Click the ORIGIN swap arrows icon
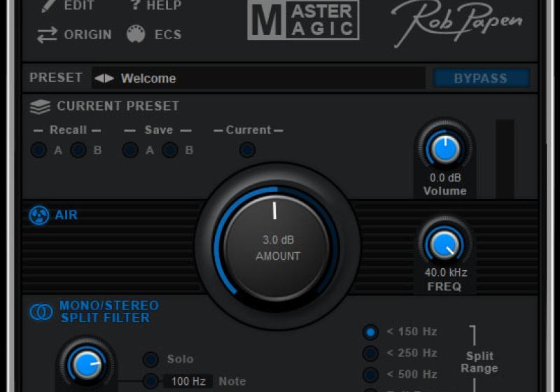560x392 pixels. pos(47,35)
